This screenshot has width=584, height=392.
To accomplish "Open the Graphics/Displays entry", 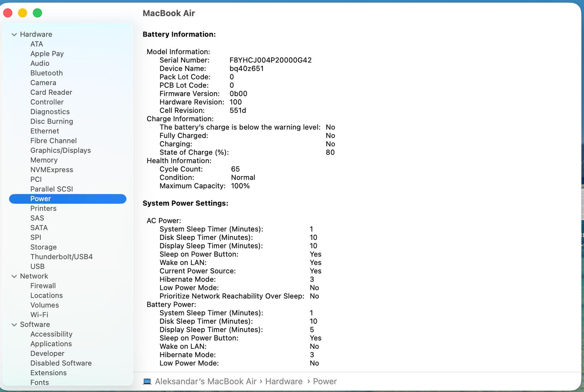I will (60, 150).
